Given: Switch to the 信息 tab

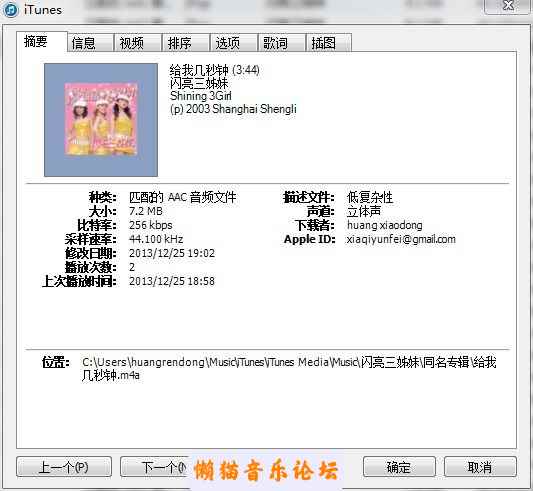Looking at the screenshot, I should (90, 43).
